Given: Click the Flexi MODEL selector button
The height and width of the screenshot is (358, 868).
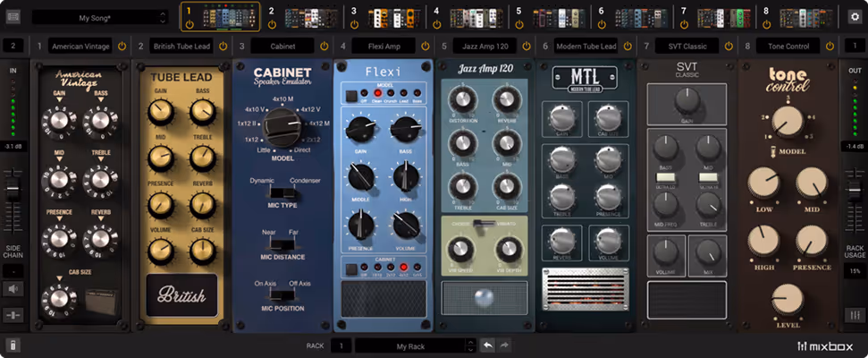Looking at the screenshot, I should point(351,96).
